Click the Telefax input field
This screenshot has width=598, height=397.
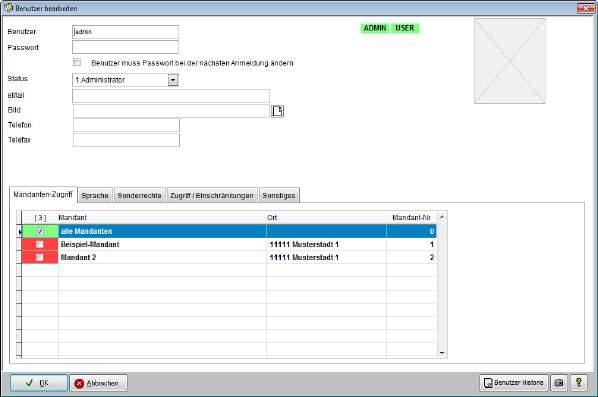tap(126, 140)
